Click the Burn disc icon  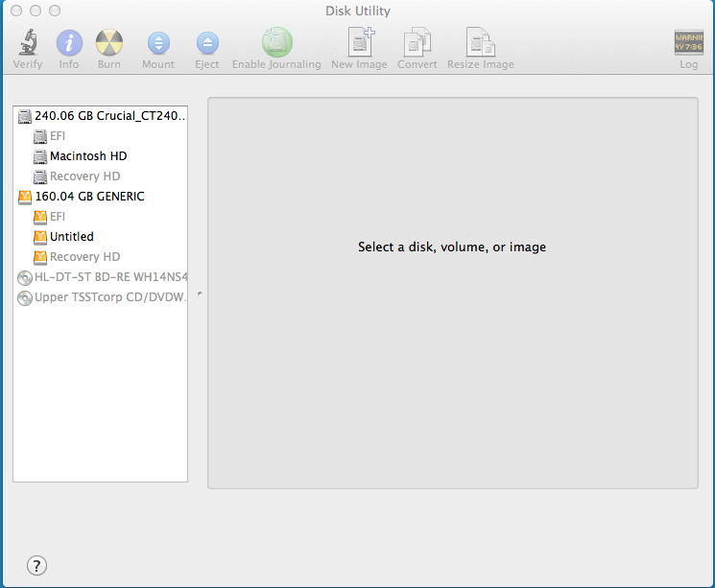click(x=109, y=43)
